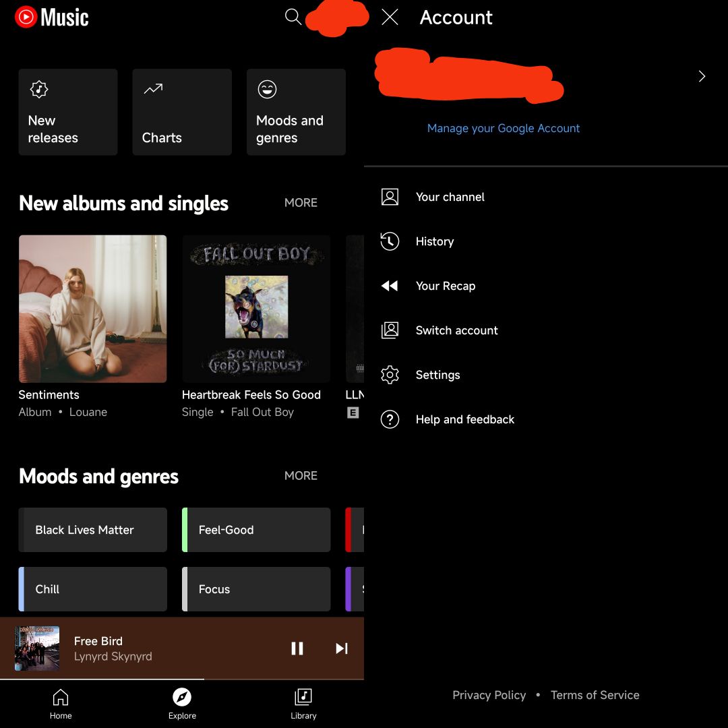Click the Settings gear icon
The image size is (728, 728).
tap(390, 375)
